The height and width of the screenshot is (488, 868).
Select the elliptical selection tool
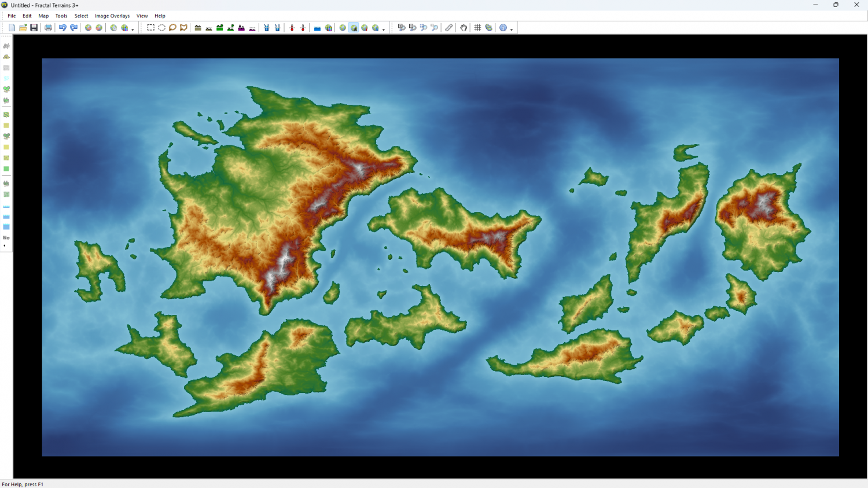coord(161,28)
